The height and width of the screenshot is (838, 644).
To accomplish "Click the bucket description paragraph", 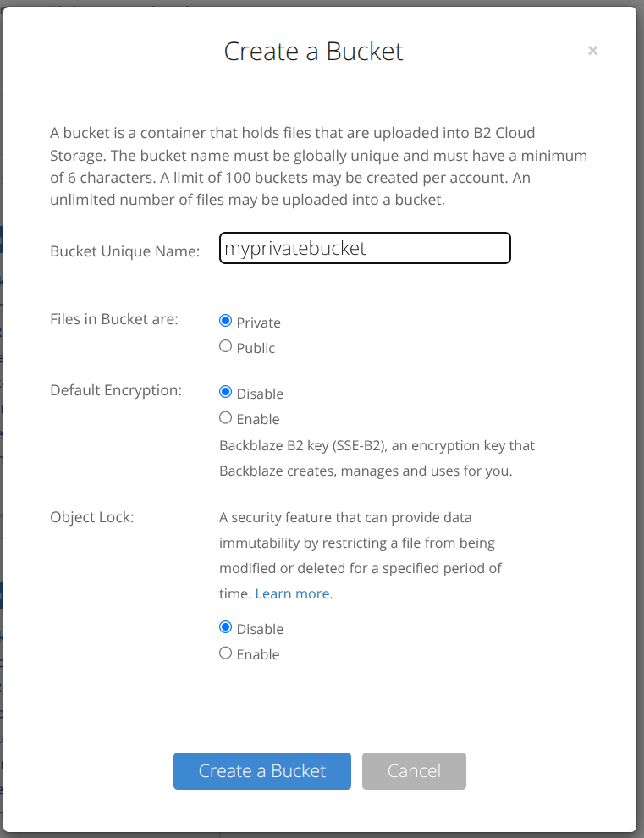I will pos(318,167).
